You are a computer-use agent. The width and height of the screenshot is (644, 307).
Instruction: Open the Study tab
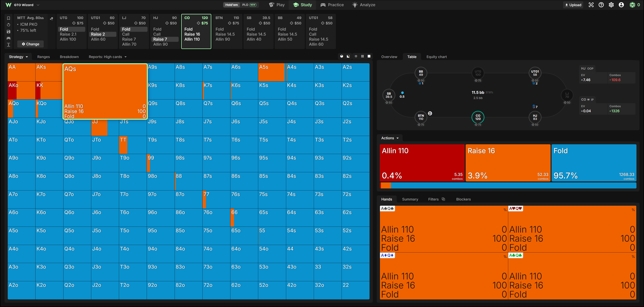point(303,5)
